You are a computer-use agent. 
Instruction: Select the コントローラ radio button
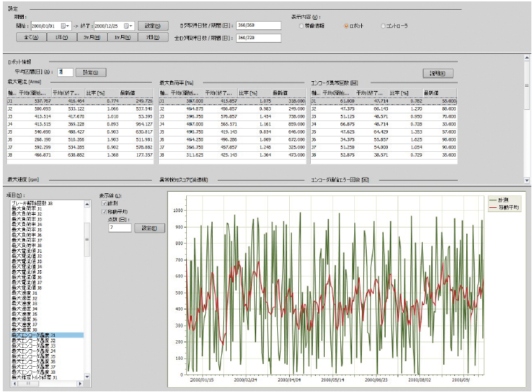(x=384, y=26)
